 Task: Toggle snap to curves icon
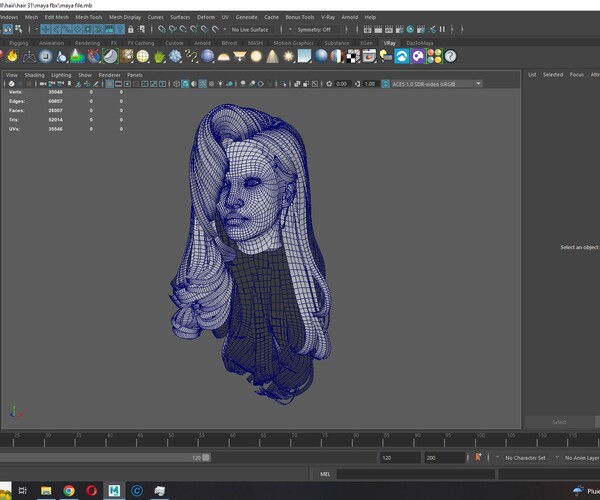pos(172,29)
